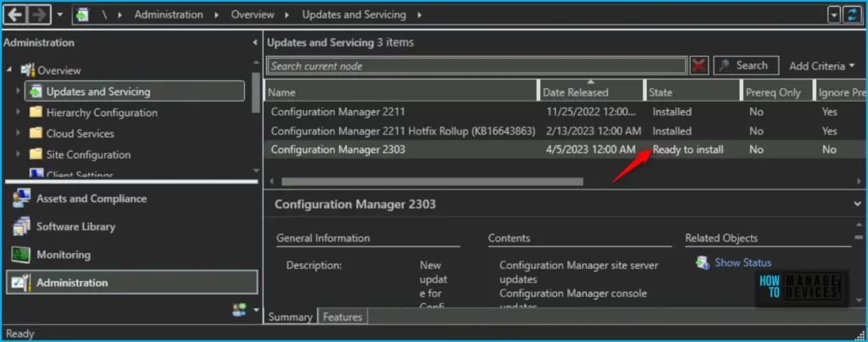Viewport: 868px width, 342px height.
Task: Click the Hierarchy Configuration folder icon
Action: point(36,112)
